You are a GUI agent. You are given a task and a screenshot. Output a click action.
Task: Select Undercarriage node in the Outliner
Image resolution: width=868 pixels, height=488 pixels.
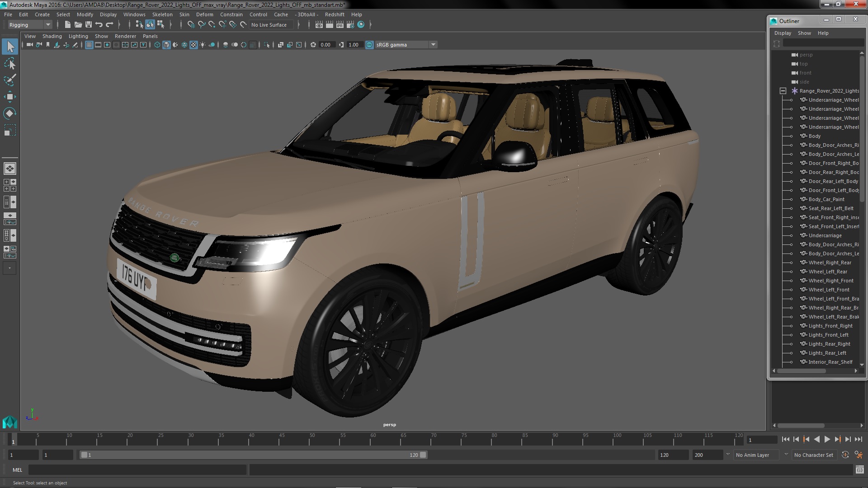(825, 235)
